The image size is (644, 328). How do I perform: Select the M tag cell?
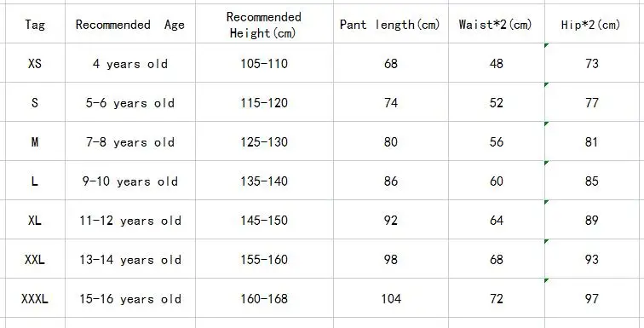pyautogui.click(x=35, y=141)
